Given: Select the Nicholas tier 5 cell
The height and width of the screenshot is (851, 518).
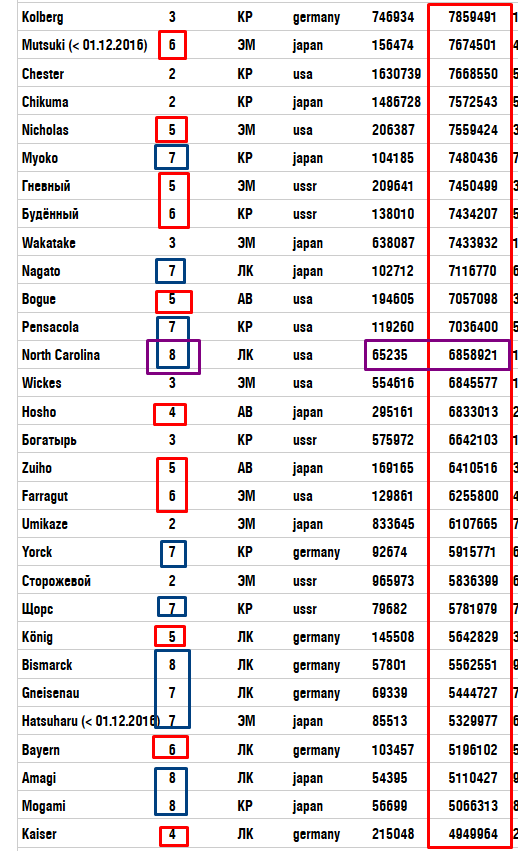Looking at the screenshot, I should coord(172,130).
